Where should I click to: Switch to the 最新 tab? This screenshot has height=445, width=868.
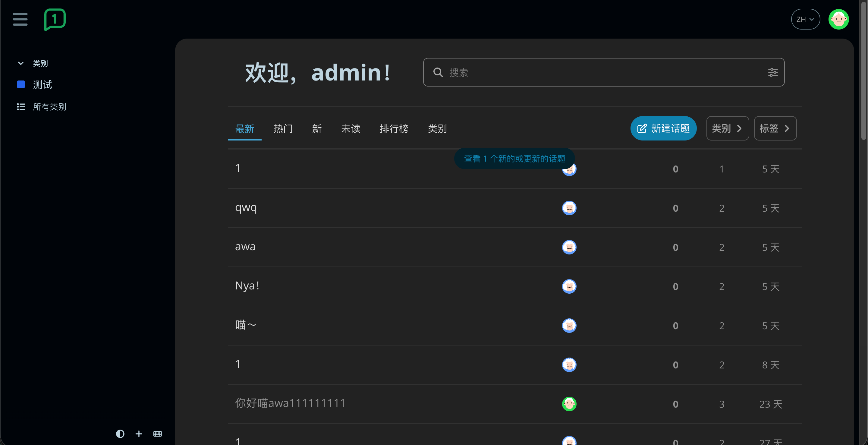click(245, 128)
